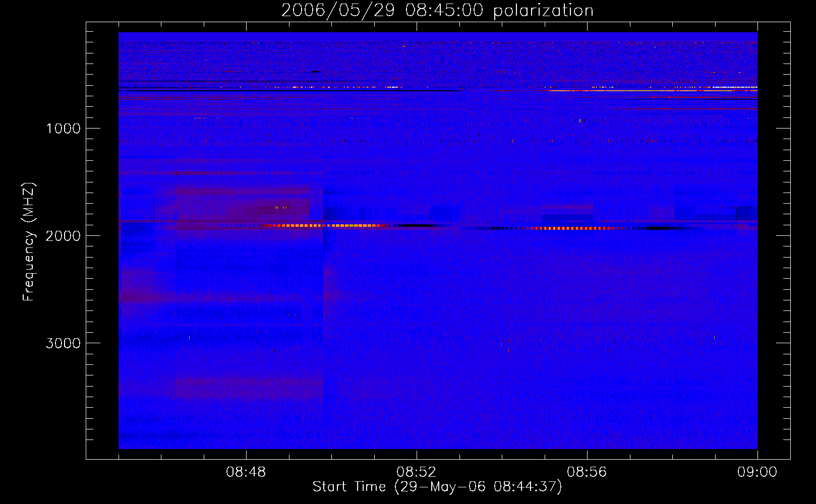Click the plot title '2006/05/29 08:45:00 polarization'
Viewport: 816px width, 504px height.
pyautogui.click(x=437, y=11)
